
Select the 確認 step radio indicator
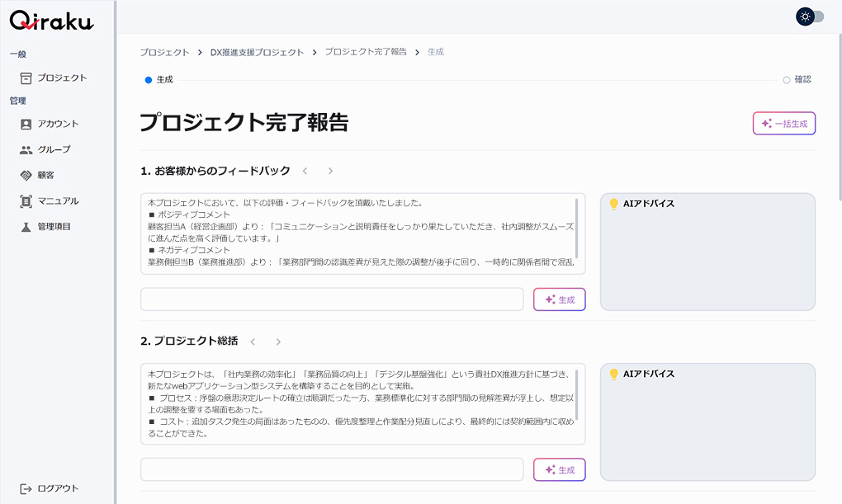point(787,80)
